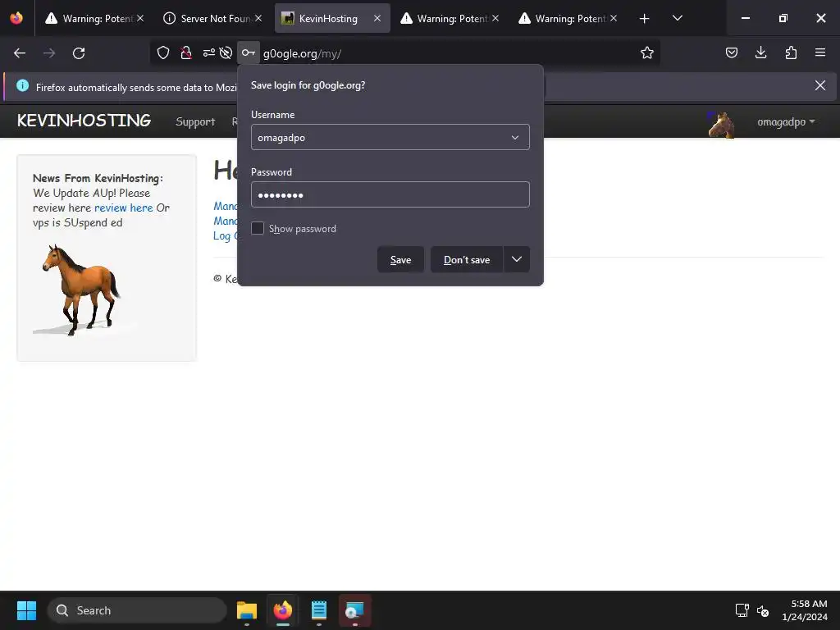Viewport: 840px width, 630px height.
Task: Click the Don't save button
Action: [x=467, y=260]
